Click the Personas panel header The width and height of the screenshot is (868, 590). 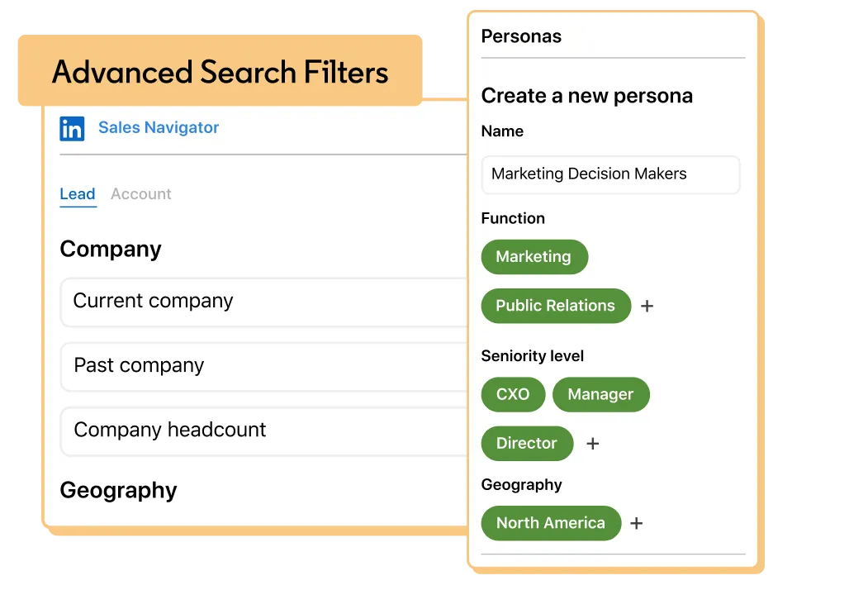(521, 36)
